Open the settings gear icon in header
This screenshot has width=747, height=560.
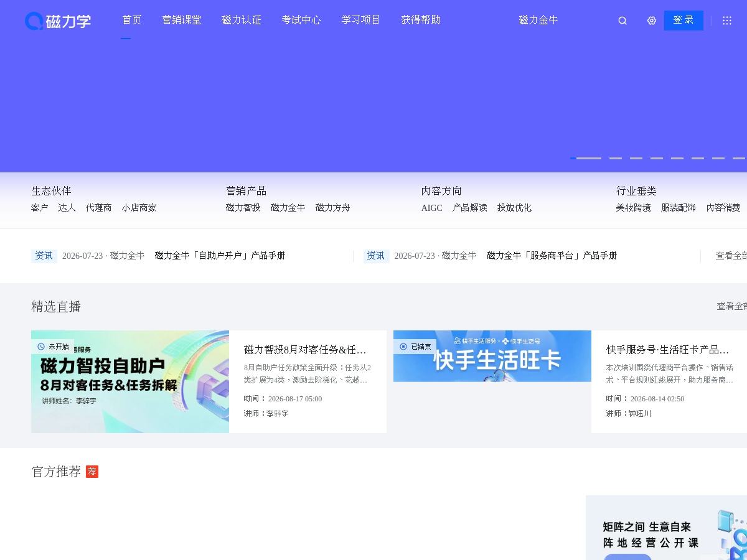point(652,21)
